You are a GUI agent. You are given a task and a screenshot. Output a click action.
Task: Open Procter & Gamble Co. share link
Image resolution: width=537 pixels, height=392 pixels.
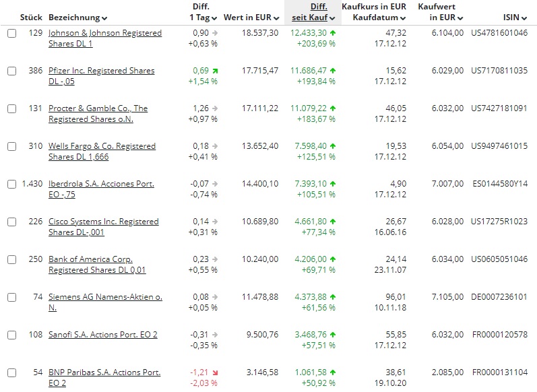[x=98, y=113]
